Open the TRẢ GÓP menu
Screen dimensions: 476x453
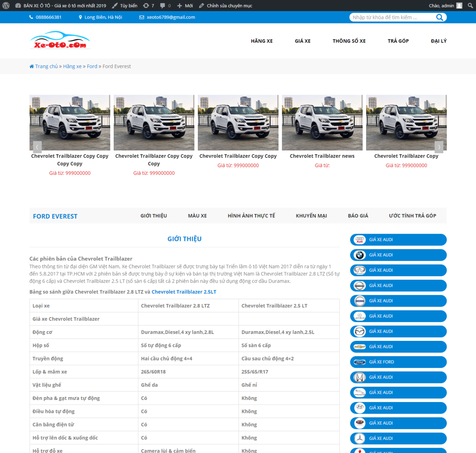tap(398, 41)
